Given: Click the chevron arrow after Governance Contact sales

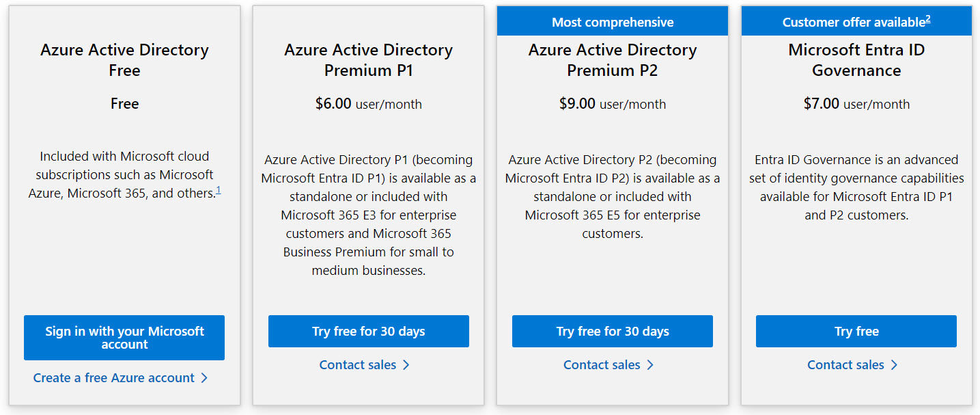Looking at the screenshot, I should [894, 365].
